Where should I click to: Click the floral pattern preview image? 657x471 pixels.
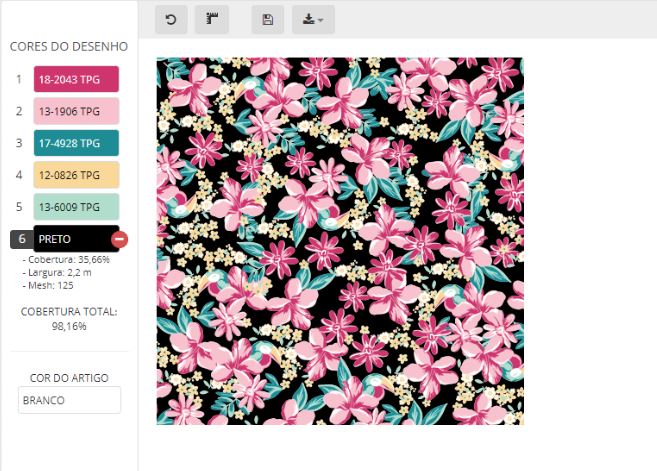click(340, 241)
